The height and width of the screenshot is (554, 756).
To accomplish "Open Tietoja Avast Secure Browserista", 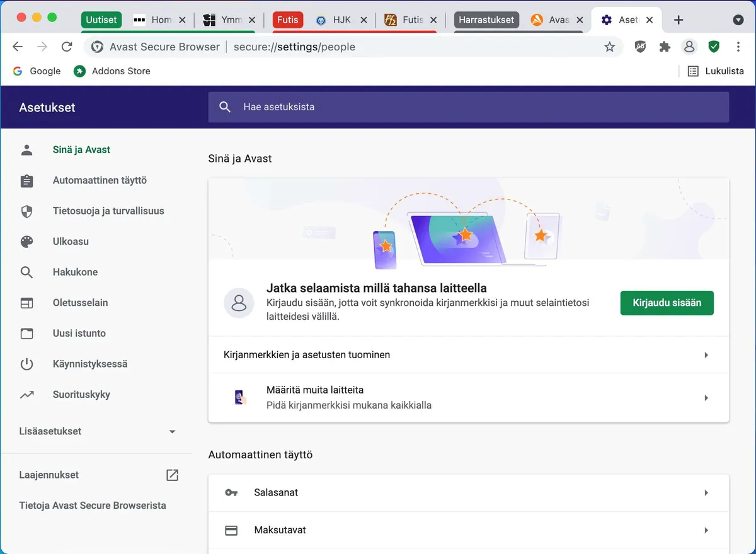I will click(x=93, y=506).
